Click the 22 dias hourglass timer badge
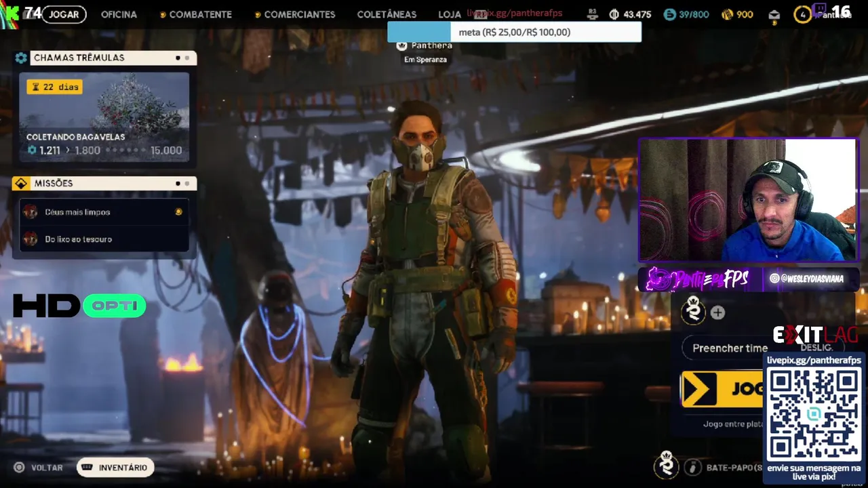This screenshot has width=868, height=488. point(54,87)
